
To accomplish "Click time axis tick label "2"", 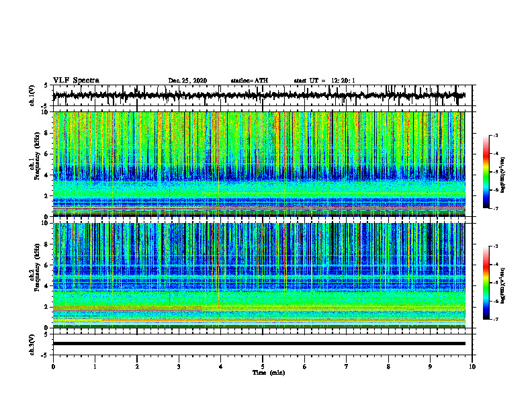I will (x=137, y=367).
